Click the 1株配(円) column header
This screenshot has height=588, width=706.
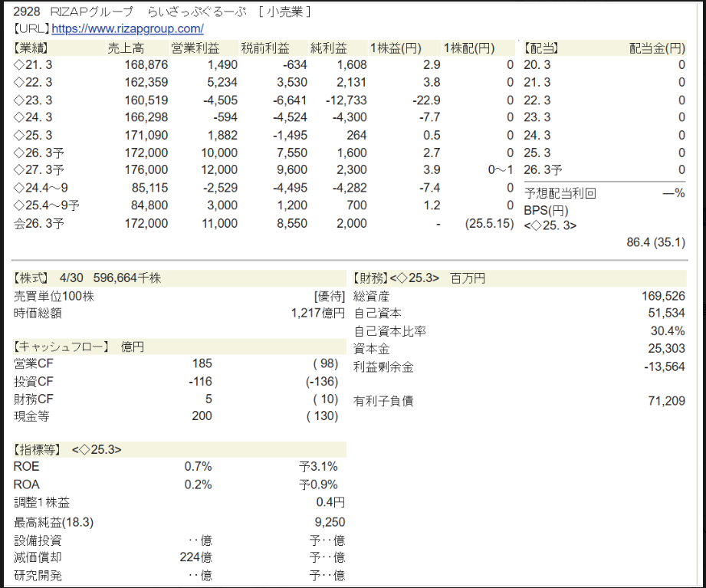tap(469, 48)
